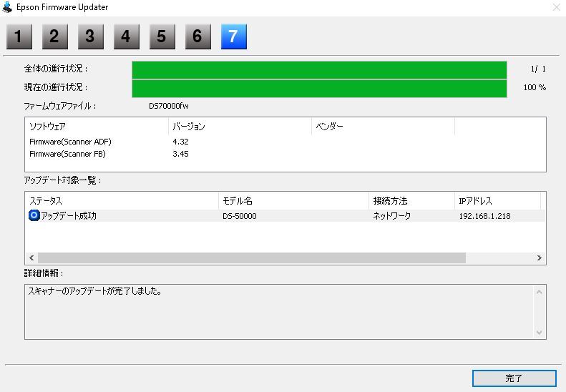Viewport: 566px width, 392px height.
Task: Click the スキャナーのアップデートが完了しました message
Action: (95, 291)
